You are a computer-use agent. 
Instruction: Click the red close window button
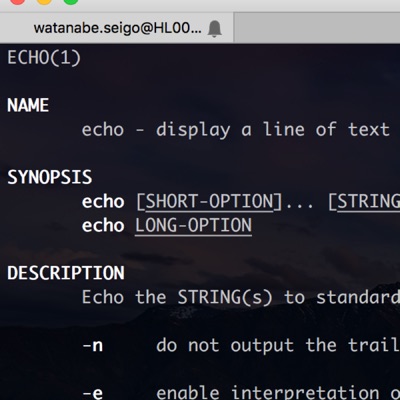click(x=17, y=1)
